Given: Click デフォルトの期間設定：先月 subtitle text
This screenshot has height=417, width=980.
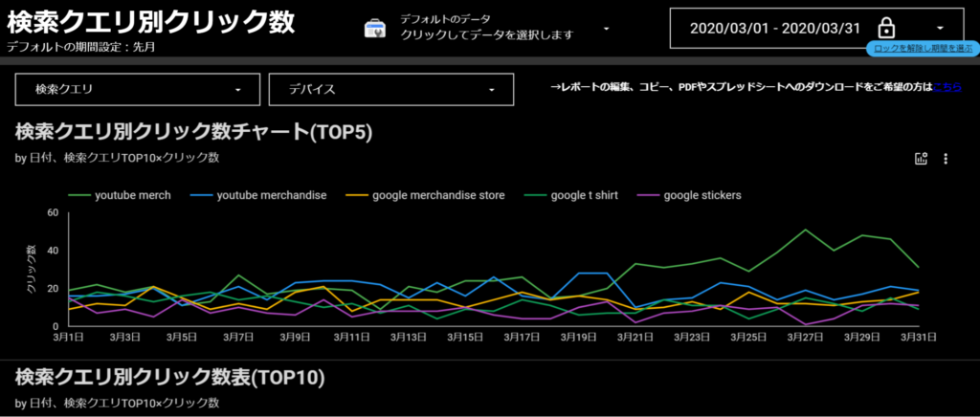Looking at the screenshot, I should [x=80, y=46].
